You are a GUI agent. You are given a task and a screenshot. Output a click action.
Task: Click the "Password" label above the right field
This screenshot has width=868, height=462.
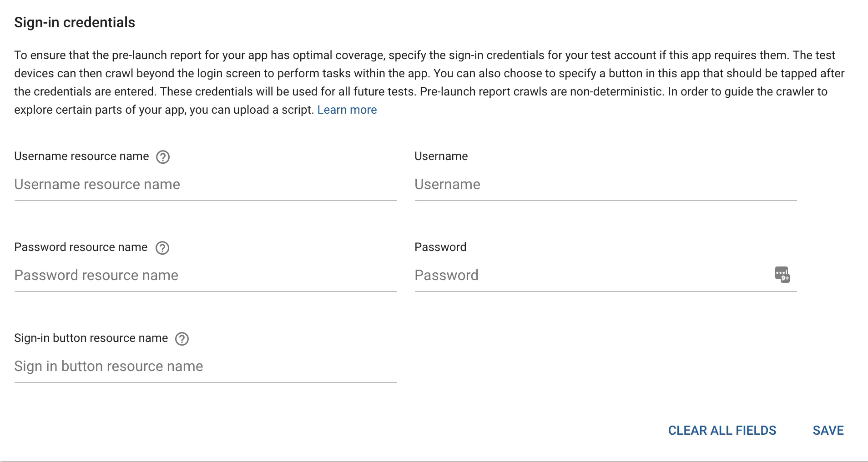pyautogui.click(x=440, y=247)
